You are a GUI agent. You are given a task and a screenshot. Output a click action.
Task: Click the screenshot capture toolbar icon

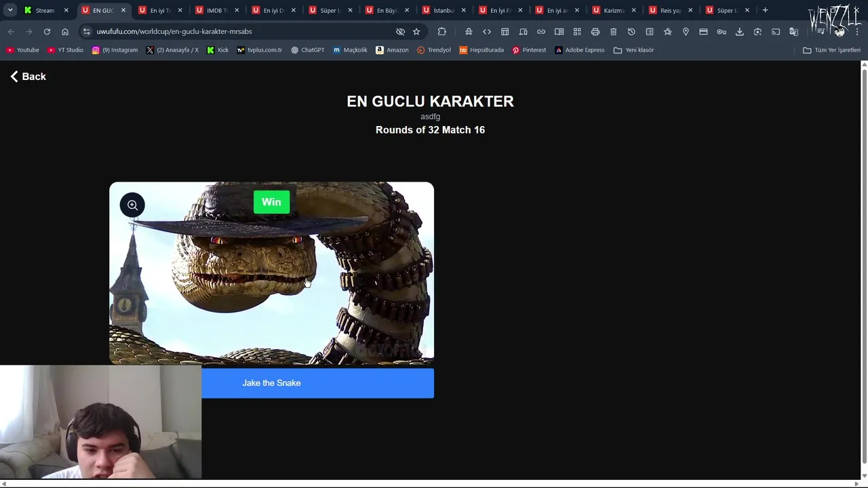click(x=757, y=31)
